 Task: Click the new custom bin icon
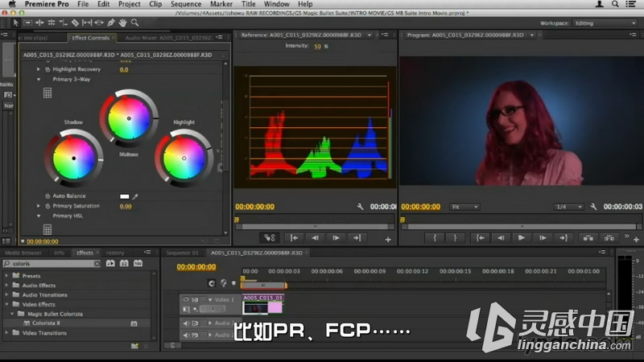click(x=134, y=346)
